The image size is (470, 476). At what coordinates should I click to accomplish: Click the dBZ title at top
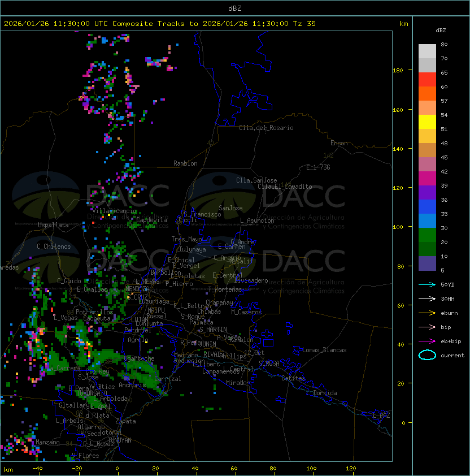click(235, 8)
